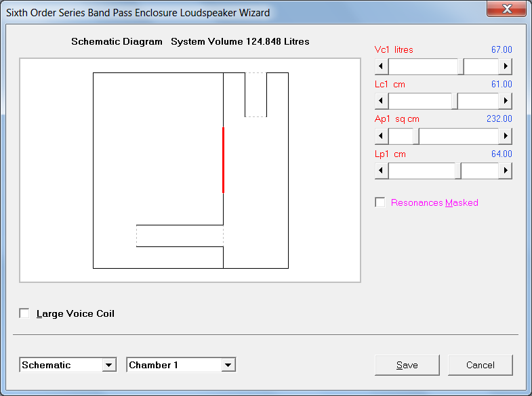Click the Lp1 slider left arrow
The height and width of the screenshot is (396, 532).
tap(382, 171)
